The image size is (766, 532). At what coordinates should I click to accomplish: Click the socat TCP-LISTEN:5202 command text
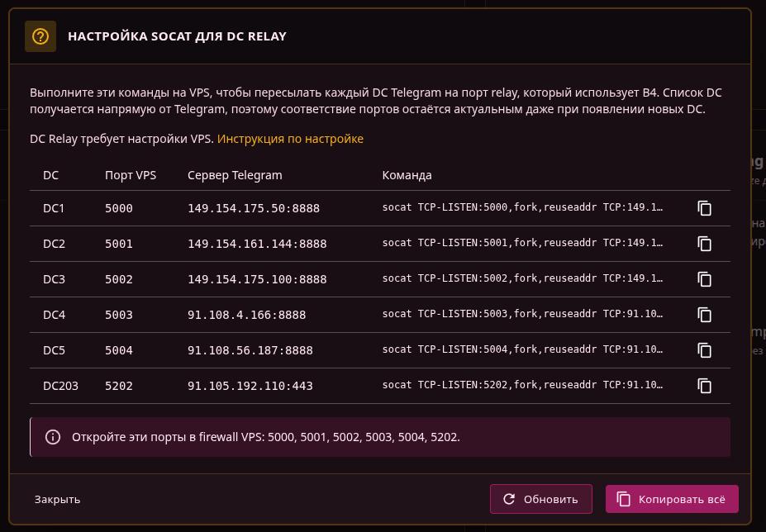pyautogui.click(x=522, y=385)
